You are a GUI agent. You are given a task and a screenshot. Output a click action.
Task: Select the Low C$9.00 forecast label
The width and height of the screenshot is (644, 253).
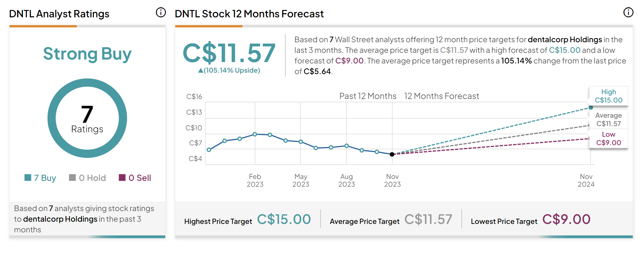[608, 138]
